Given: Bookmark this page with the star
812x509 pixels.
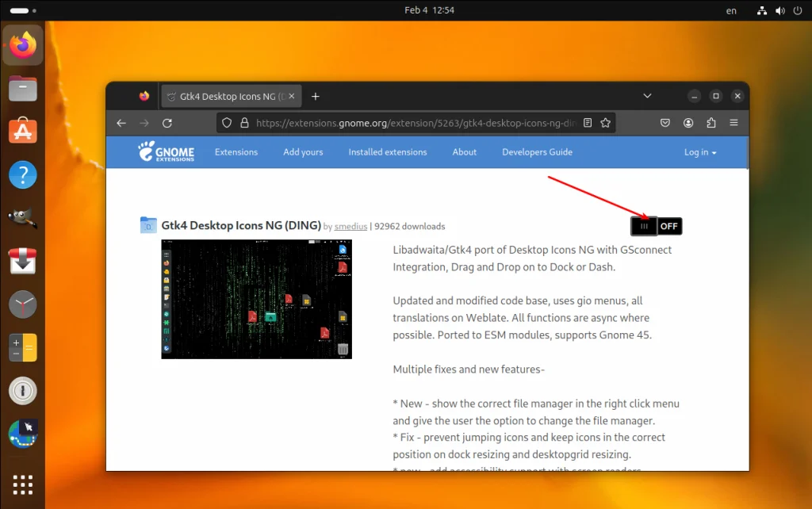Looking at the screenshot, I should click(x=605, y=123).
